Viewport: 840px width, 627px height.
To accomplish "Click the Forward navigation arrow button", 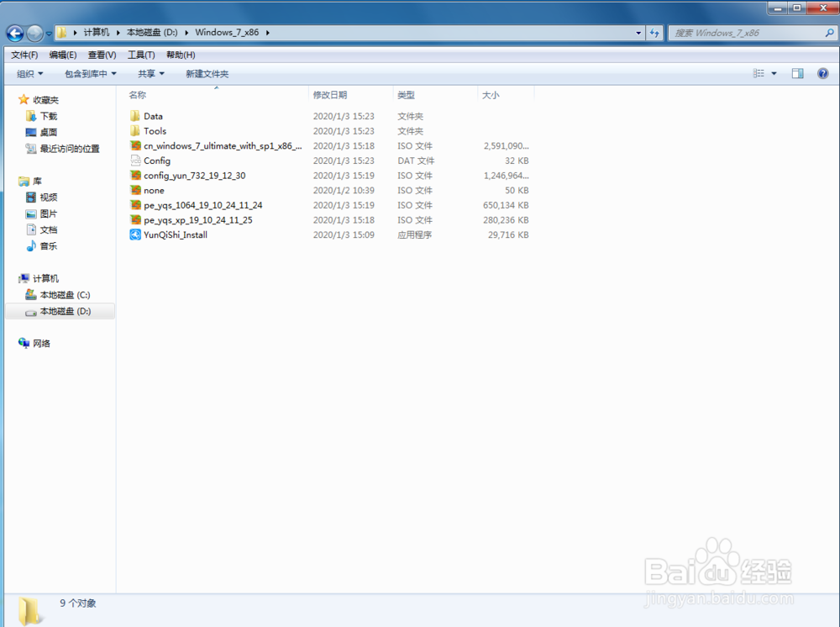I will (x=34, y=34).
